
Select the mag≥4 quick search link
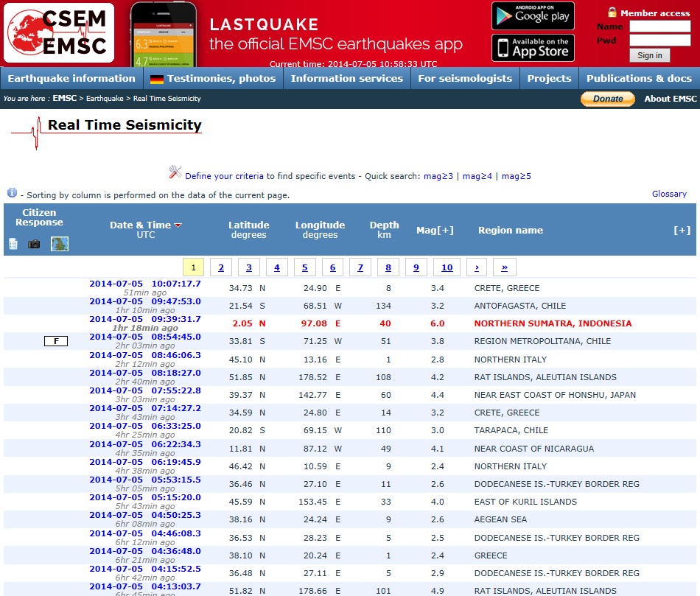(x=477, y=176)
